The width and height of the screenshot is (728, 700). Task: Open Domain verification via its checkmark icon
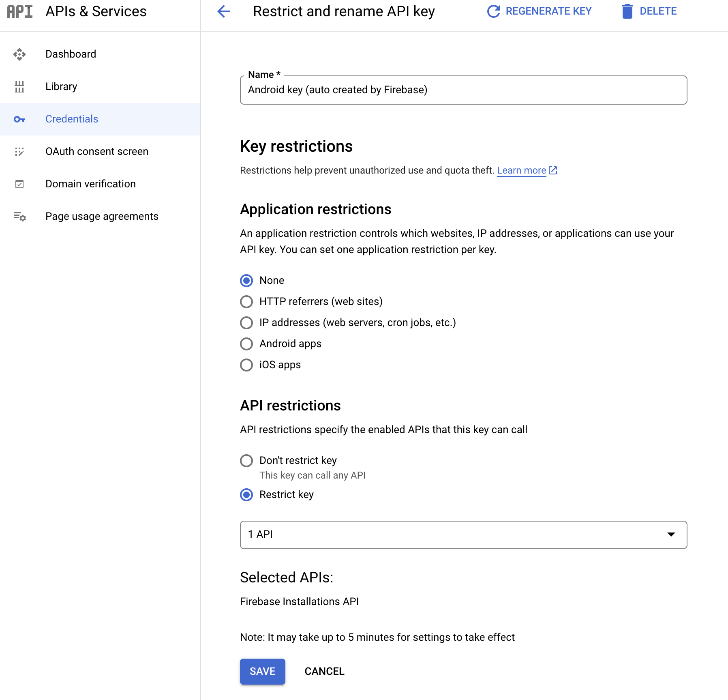[x=19, y=184]
